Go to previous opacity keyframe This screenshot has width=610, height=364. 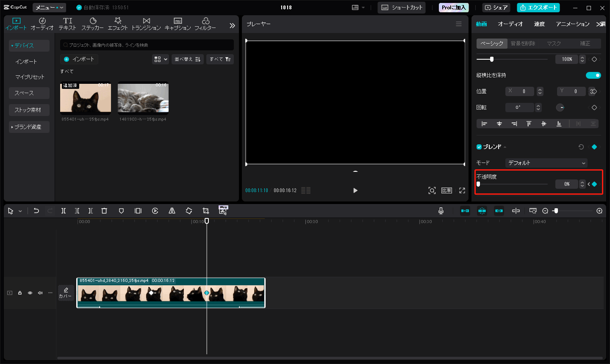pyautogui.click(x=589, y=184)
